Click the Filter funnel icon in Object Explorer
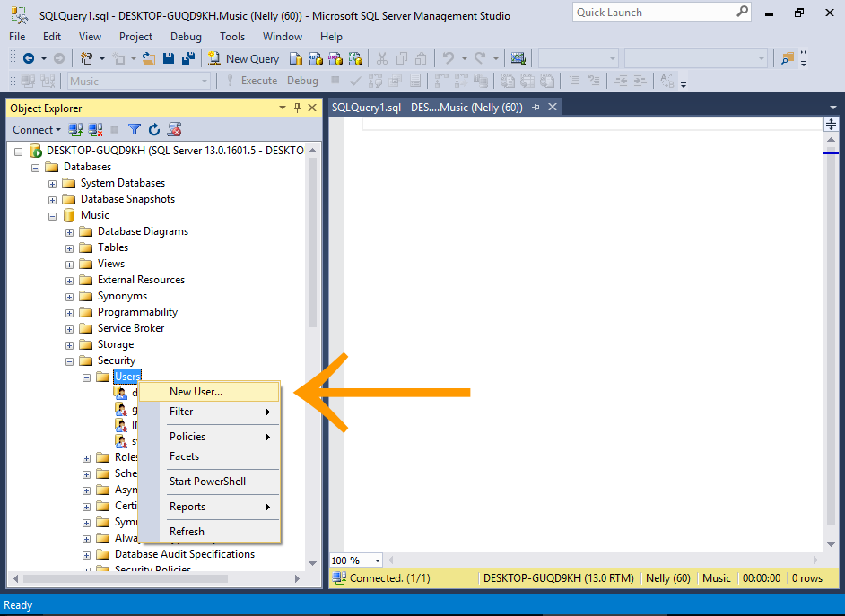The width and height of the screenshot is (845, 616). point(135,130)
